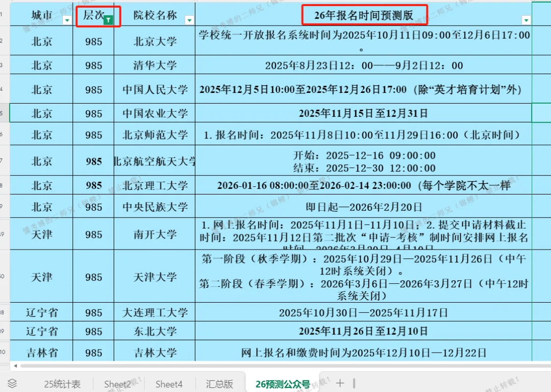Switch to the 25统计表 sheet tab
The width and height of the screenshot is (551, 392).
click(62, 384)
